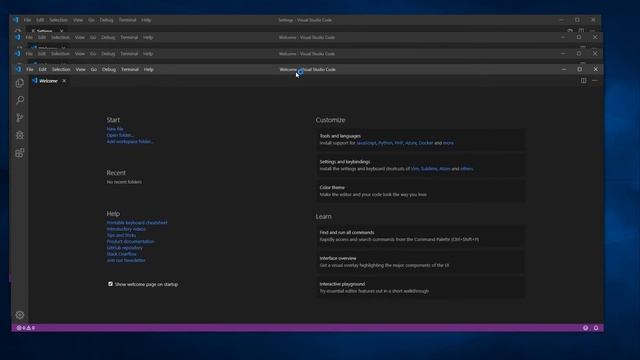Click the Atom keybindings link
Screen dimensions: 640x360
coord(444,169)
